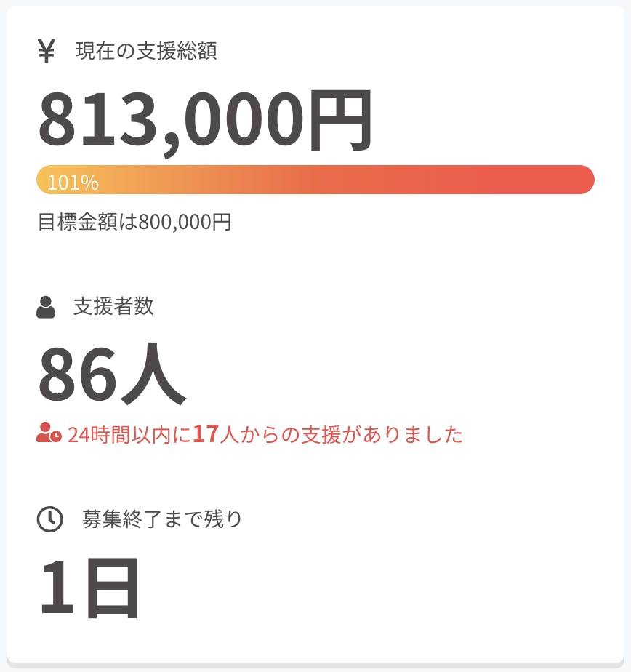The height and width of the screenshot is (672, 631).
Task: Click the large 日 character after 1
Action: coord(111,588)
